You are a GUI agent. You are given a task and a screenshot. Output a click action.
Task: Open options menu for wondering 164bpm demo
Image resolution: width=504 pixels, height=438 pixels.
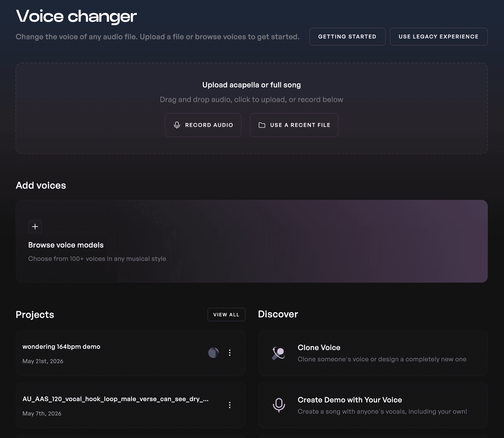click(x=230, y=353)
